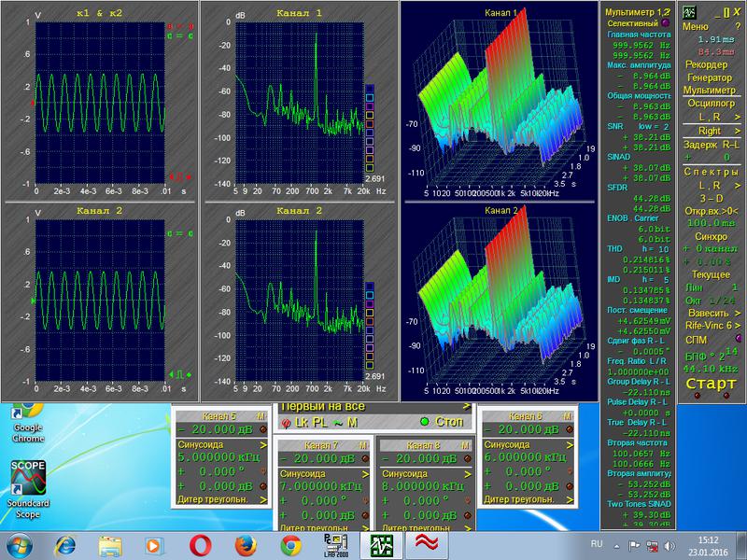Image resolution: width=747 pixels, height=560 pixels.
Task: Toggle Канал 8 amplitude indicator at -20.000 дВ
Action: (468, 459)
